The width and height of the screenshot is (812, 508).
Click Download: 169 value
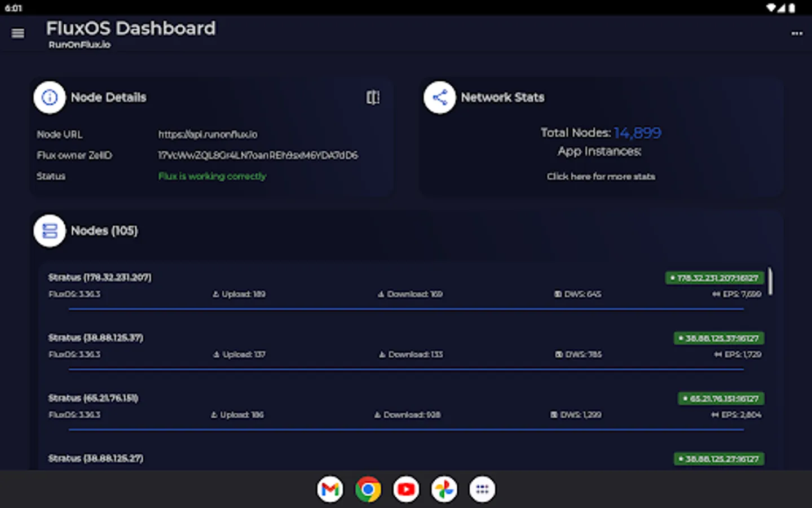410,294
